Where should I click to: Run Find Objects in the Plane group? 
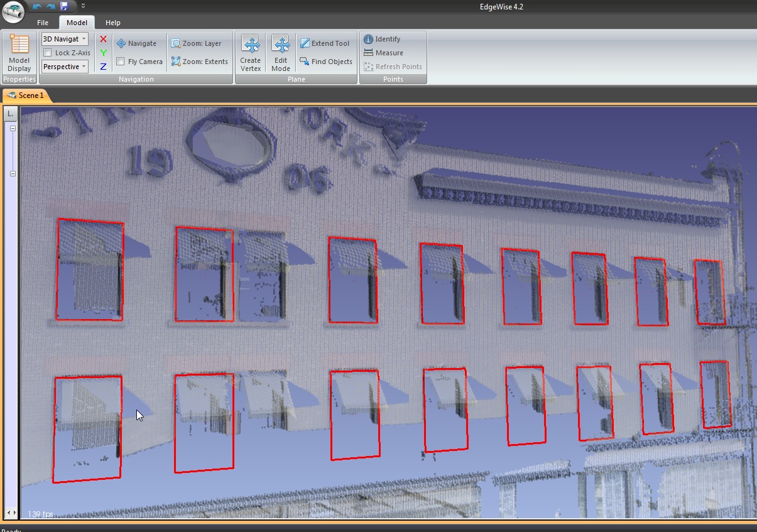point(325,62)
